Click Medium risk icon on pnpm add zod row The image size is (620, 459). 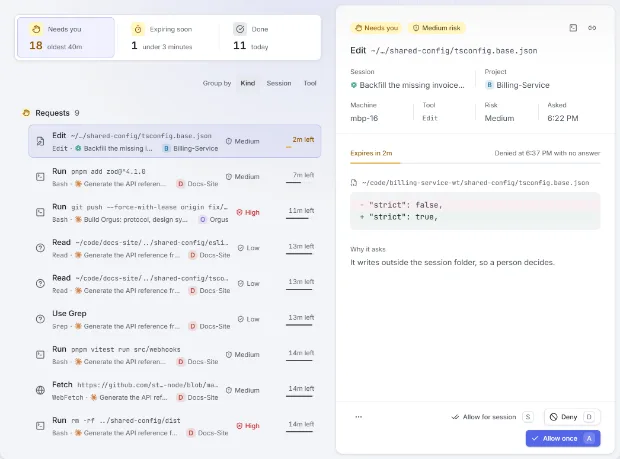[x=229, y=177]
